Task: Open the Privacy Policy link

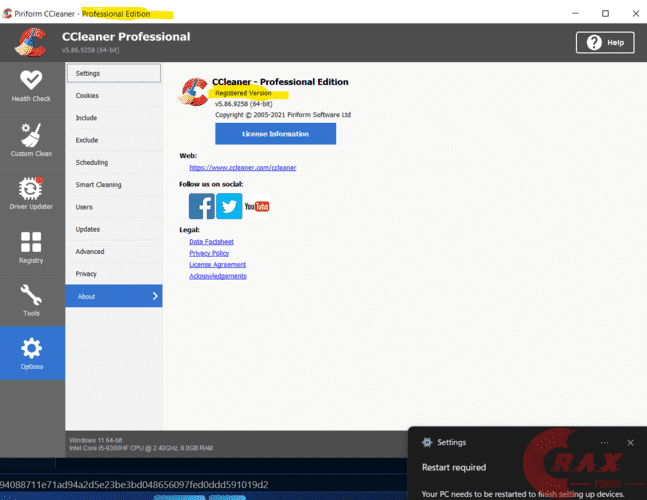Action: 209,253
